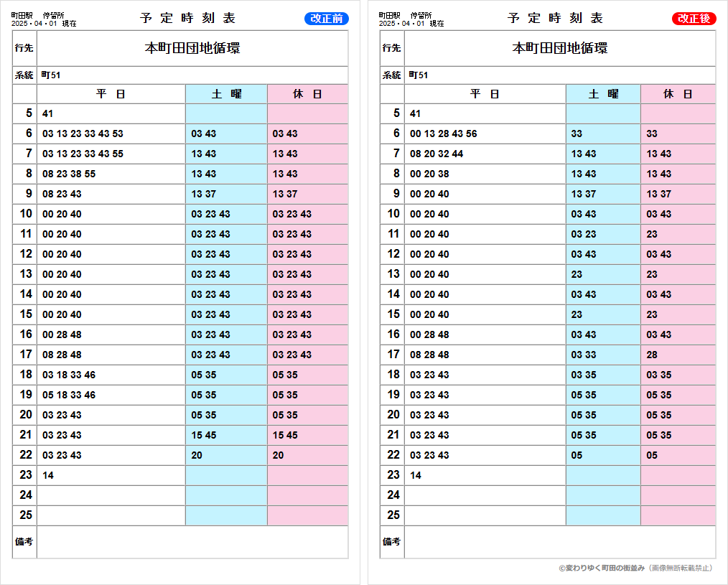
Task: Click weekday "08 28 48" in 改正後 hour 17
Action: click(429, 355)
